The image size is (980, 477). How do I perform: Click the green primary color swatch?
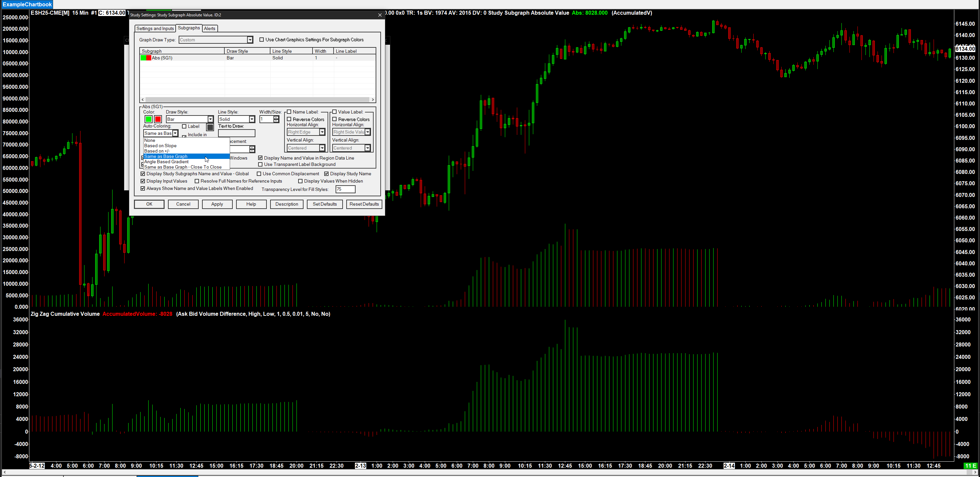pos(148,119)
